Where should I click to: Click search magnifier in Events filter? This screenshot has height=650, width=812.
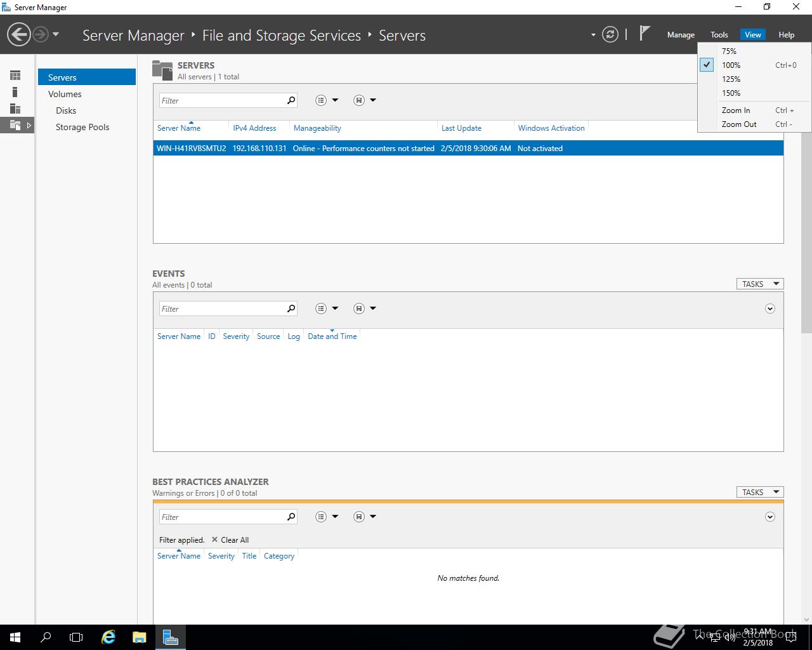(x=291, y=308)
